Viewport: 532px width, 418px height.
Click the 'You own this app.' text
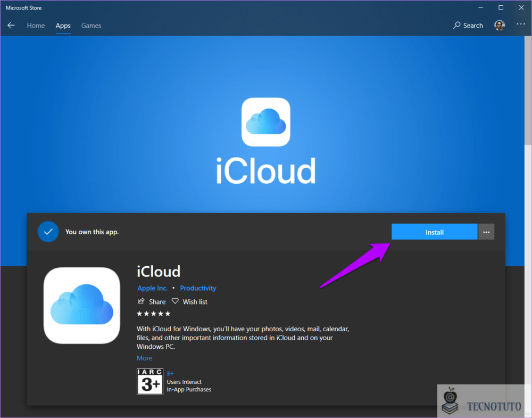92,232
